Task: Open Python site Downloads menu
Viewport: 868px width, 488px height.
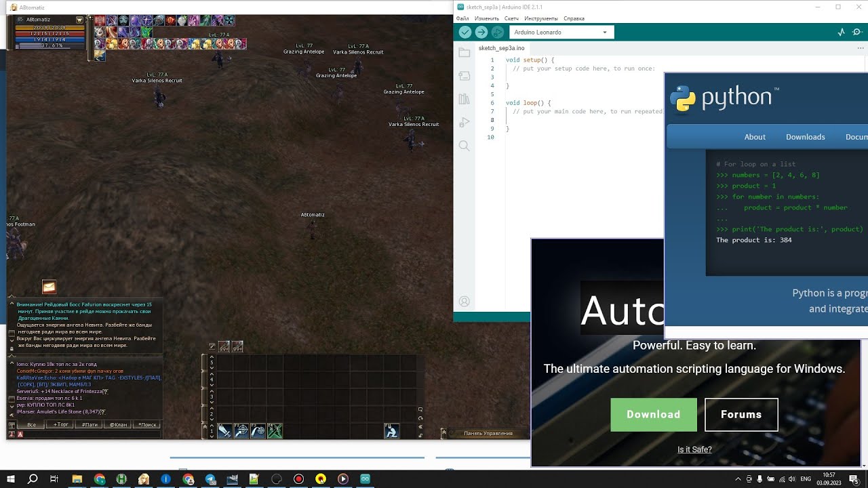Action: click(x=806, y=137)
